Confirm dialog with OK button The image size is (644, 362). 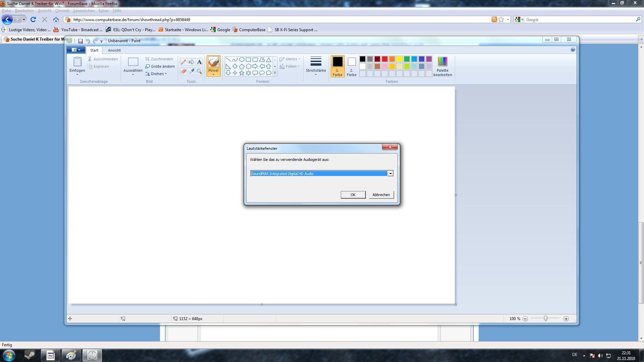tap(353, 195)
